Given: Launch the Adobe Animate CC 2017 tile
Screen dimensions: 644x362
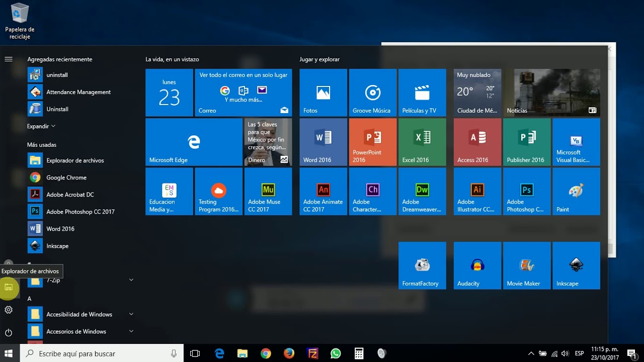Looking at the screenshot, I should tap(323, 192).
